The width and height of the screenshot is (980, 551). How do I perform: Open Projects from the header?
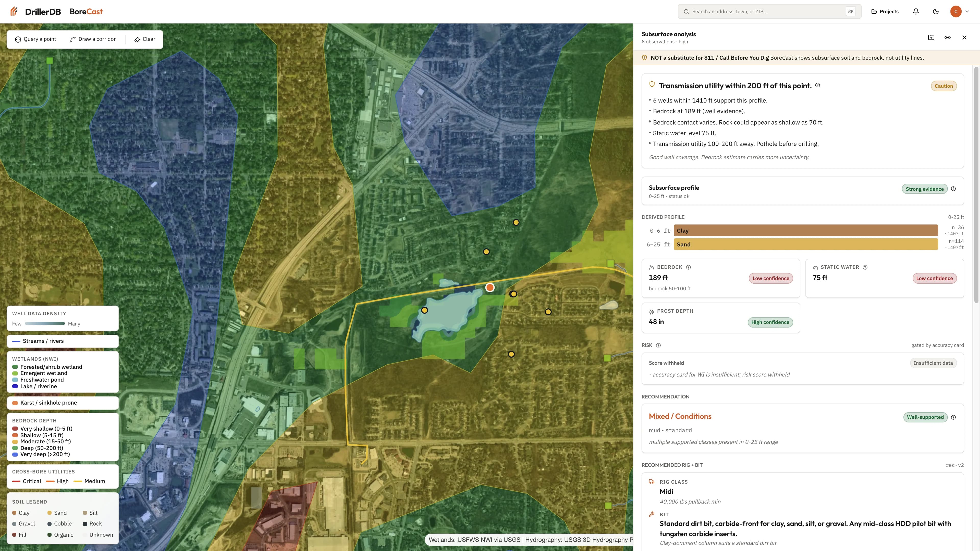click(x=885, y=11)
